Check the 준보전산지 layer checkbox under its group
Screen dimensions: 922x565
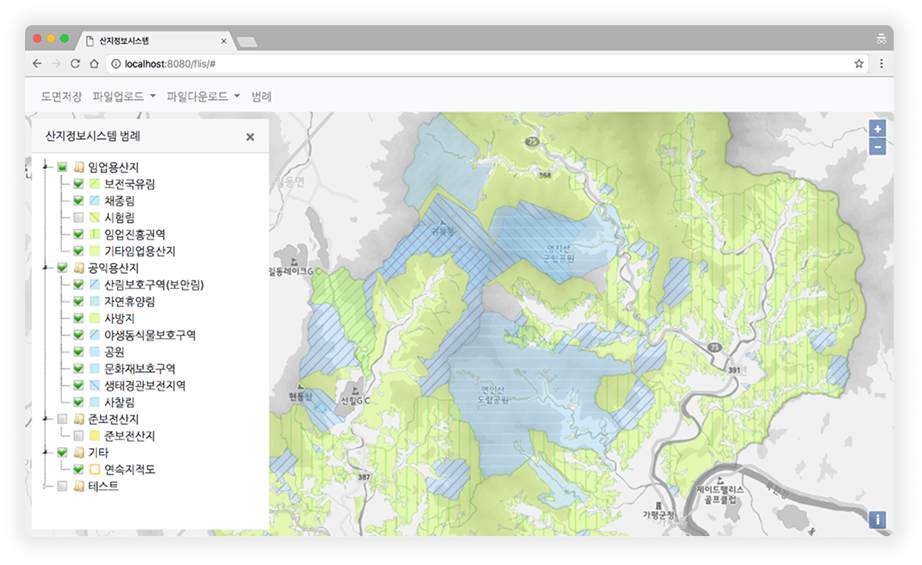pos(78,437)
